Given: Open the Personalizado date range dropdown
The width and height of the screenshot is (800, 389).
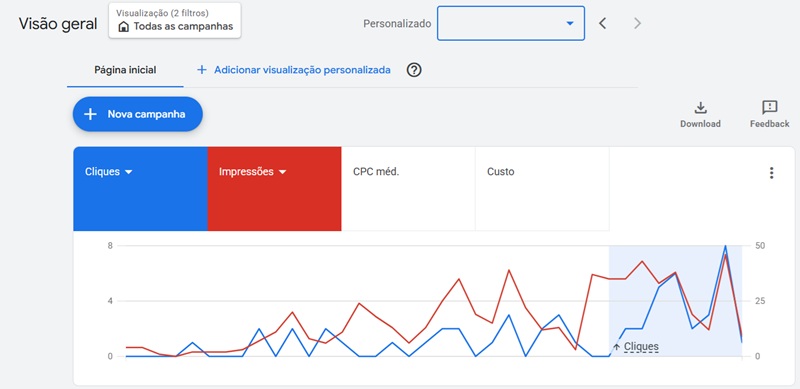Looking at the screenshot, I should pos(511,23).
